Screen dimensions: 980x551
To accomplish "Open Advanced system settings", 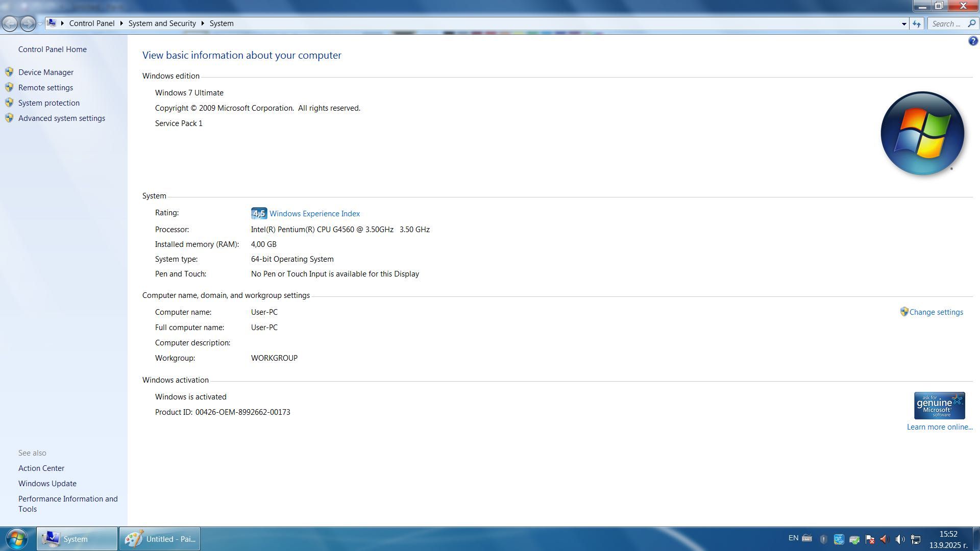I will (62, 118).
